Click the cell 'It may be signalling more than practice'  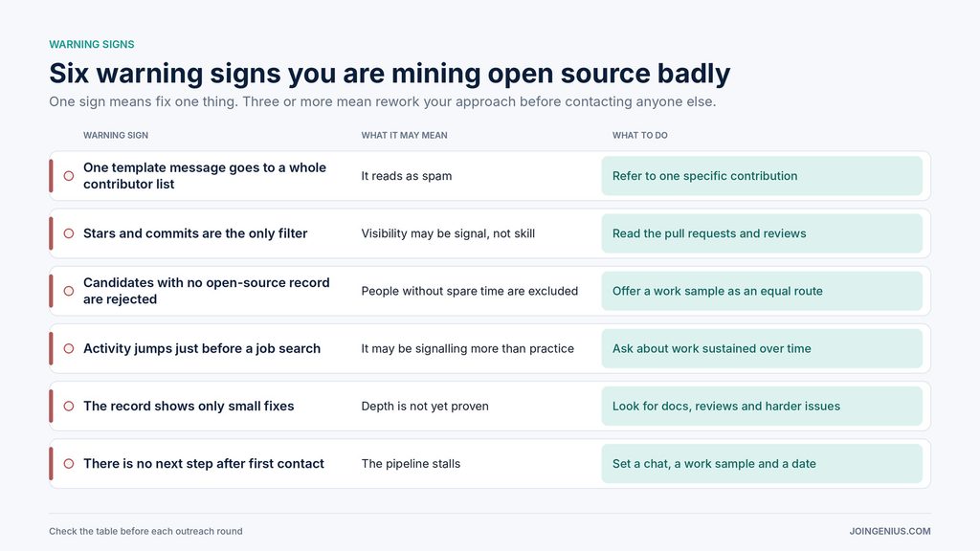(x=467, y=348)
